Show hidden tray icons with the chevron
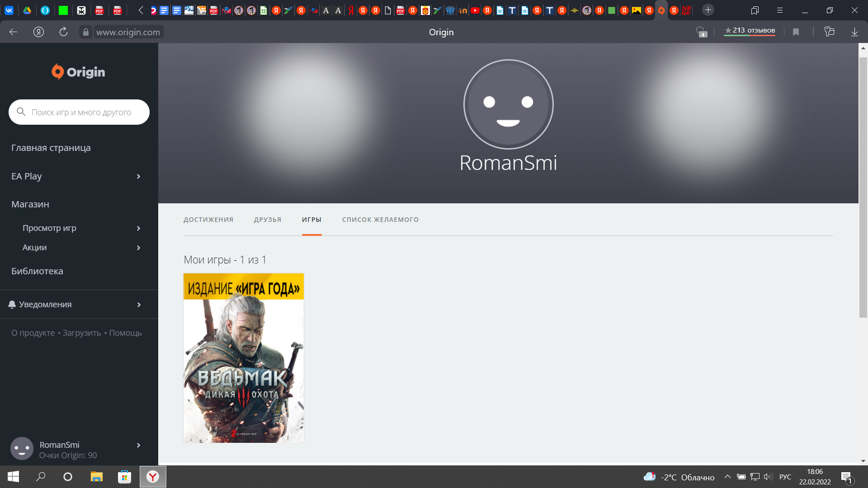Screen dimensions: 868x488 coord(728,477)
